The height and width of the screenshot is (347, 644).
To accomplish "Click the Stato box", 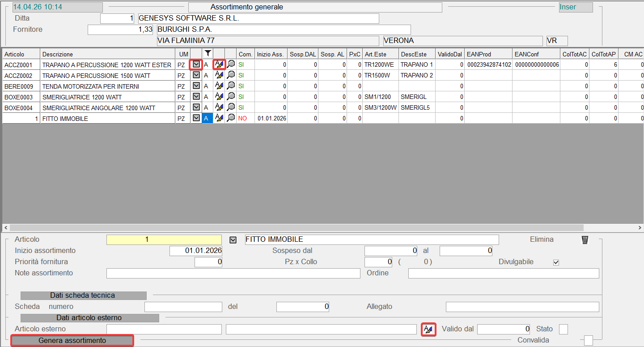I will pos(563,329).
